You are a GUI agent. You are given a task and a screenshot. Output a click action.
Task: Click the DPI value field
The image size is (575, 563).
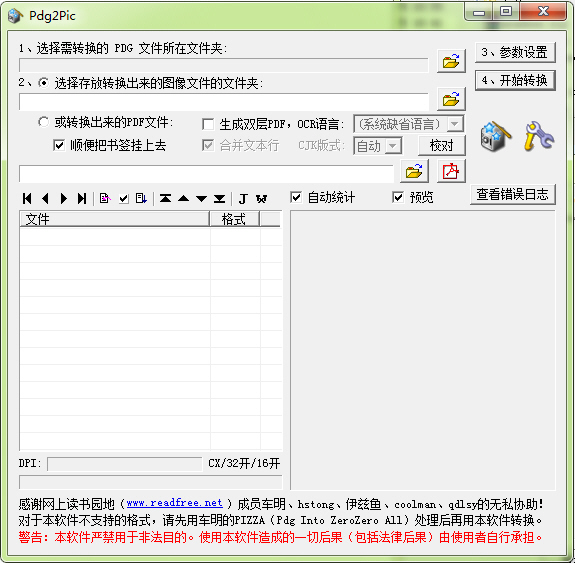125,464
